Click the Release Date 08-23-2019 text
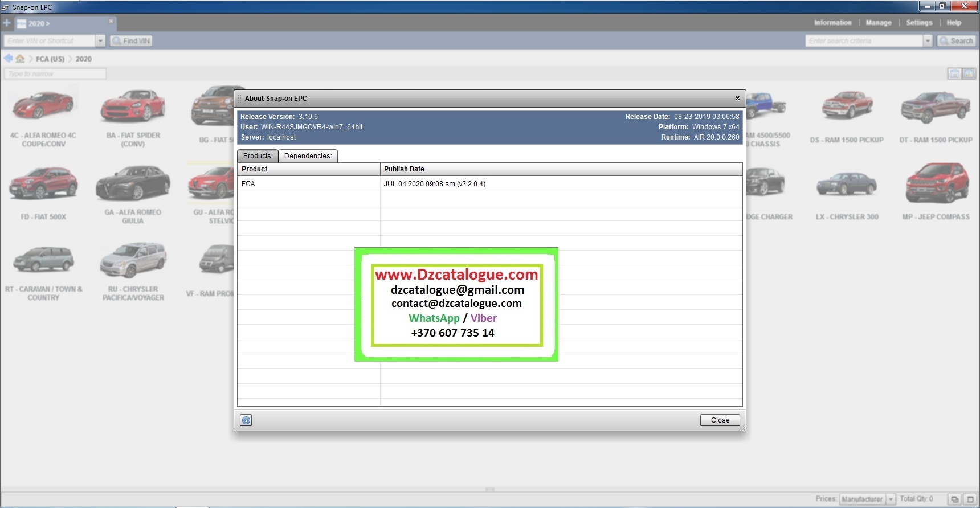The image size is (980, 508). 682,117
